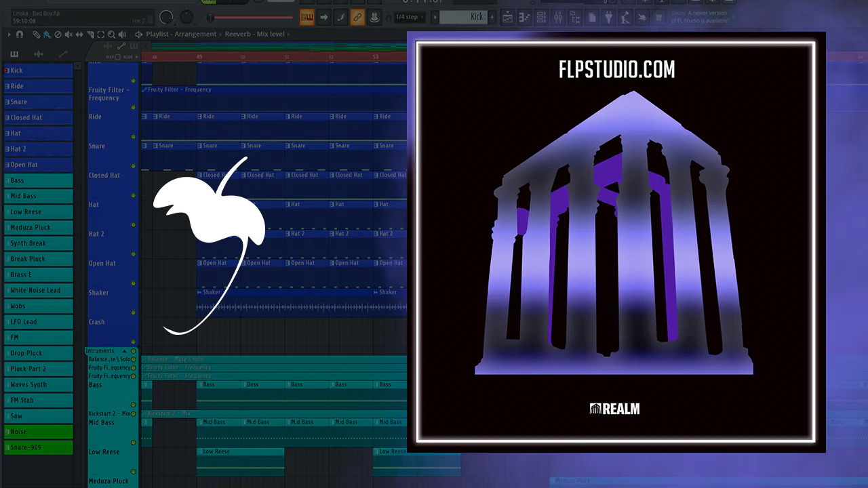Mute the Snare track green dot

point(134,166)
